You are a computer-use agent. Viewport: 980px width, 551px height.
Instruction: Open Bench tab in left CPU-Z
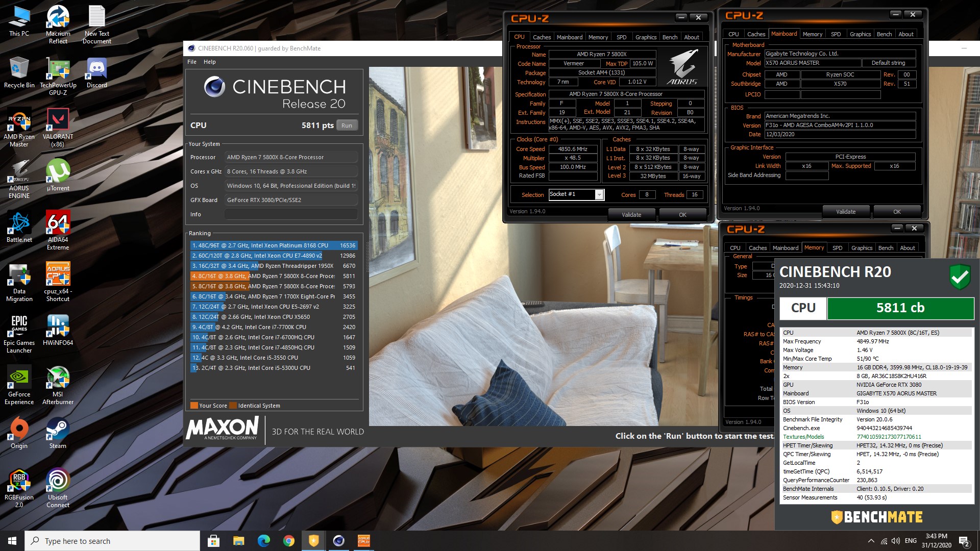(x=670, y=37)
